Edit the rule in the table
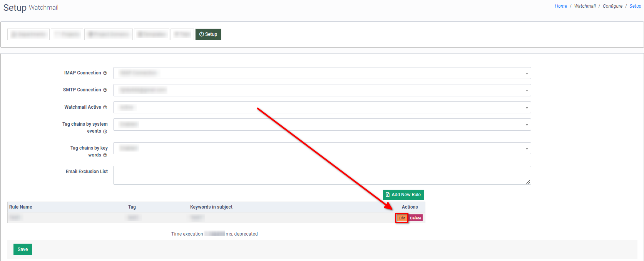The image size is (644, 261). [x=402, y=218]
